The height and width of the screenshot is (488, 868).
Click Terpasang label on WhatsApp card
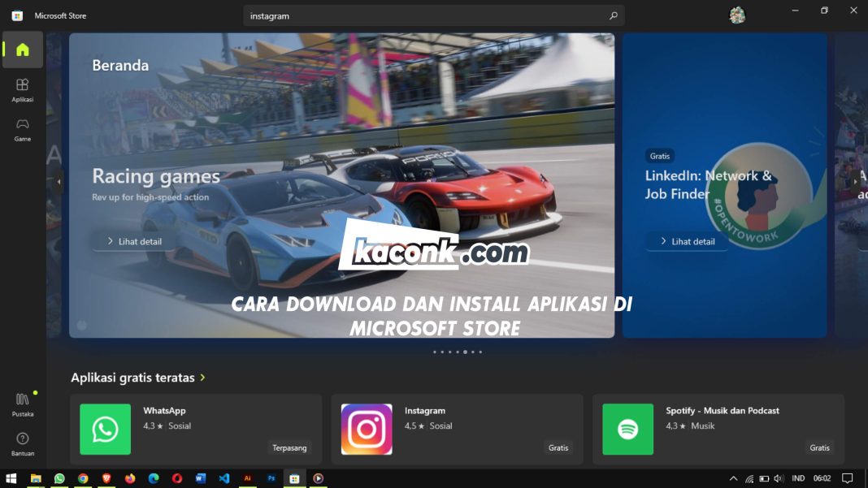click(x=289, y=447)
